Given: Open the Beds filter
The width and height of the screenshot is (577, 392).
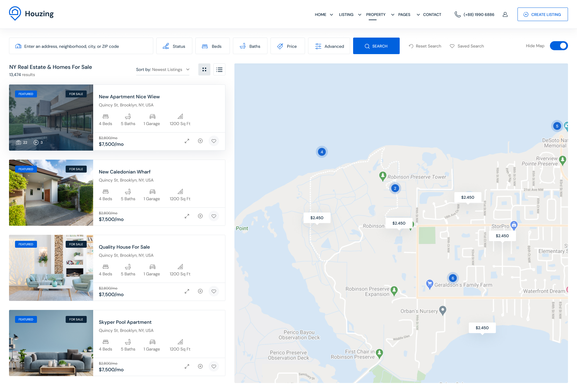Looking at the screenshot, I should click(x=212, y=46).
